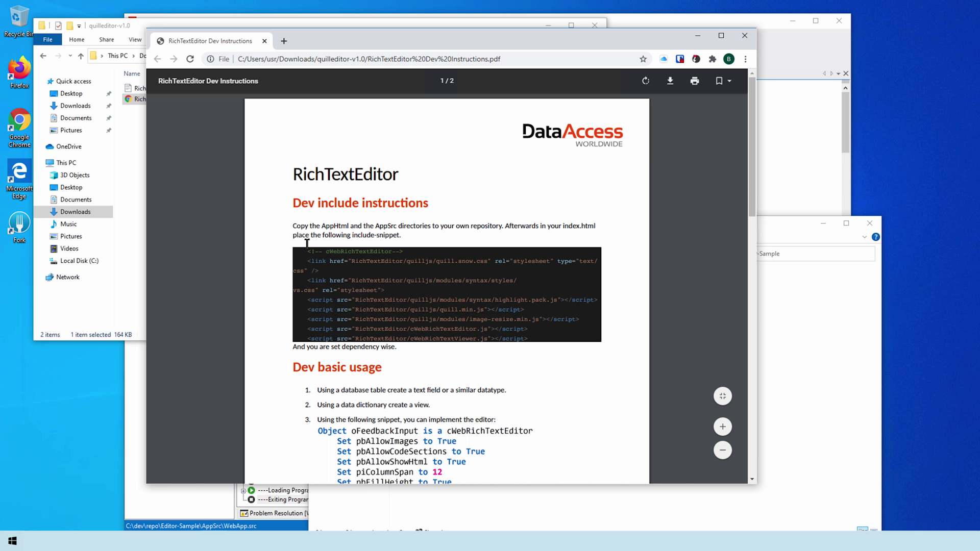Print the PDF document
This screenshot has height=551, width=980.
pos(695,81)
